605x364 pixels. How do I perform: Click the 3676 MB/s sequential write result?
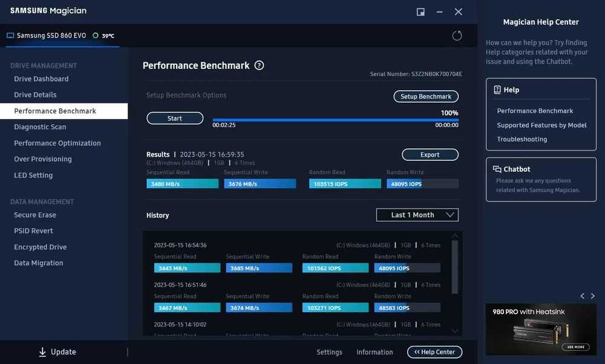click(260, 184)
